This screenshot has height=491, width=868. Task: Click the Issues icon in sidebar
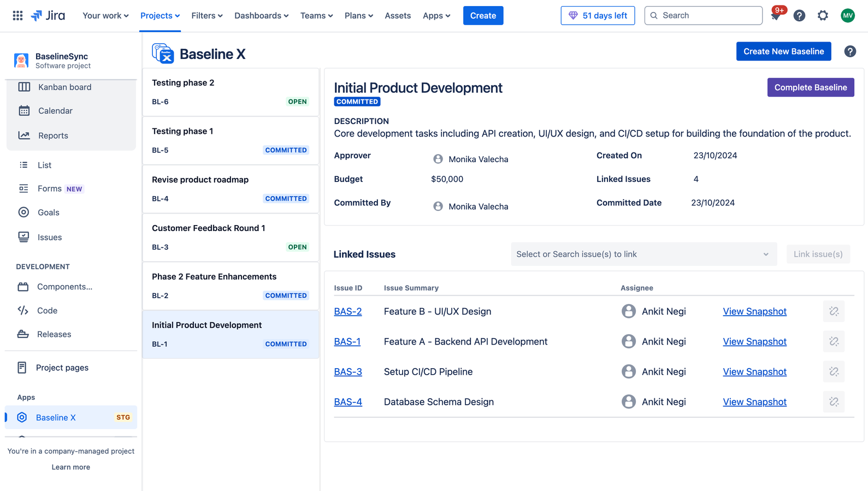click(x=23, y=237)
